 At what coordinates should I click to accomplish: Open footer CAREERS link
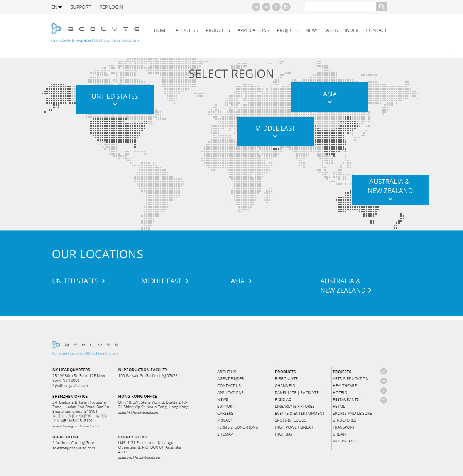pos(225,414)
